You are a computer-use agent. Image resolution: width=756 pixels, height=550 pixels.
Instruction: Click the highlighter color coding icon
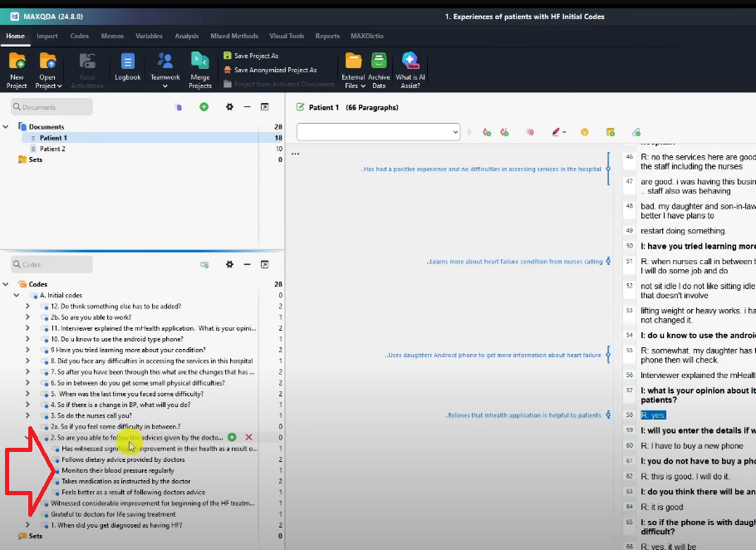click(556, 132)
